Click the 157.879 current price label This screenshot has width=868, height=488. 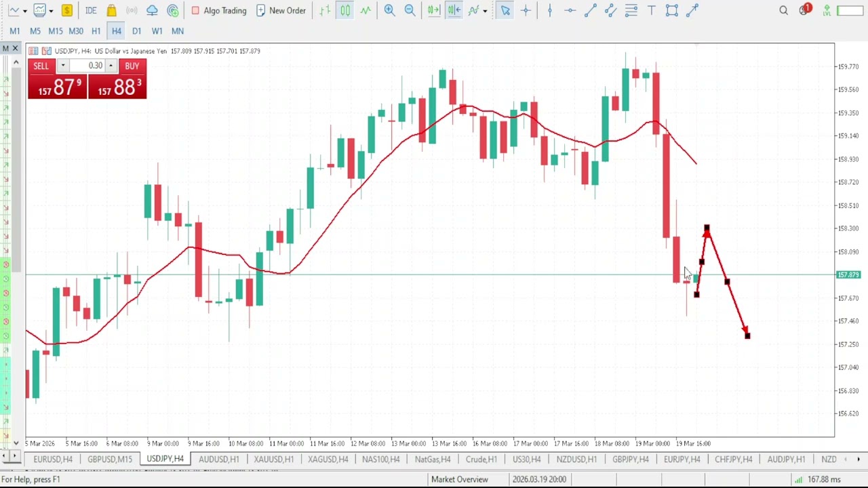tap(848, 274)
